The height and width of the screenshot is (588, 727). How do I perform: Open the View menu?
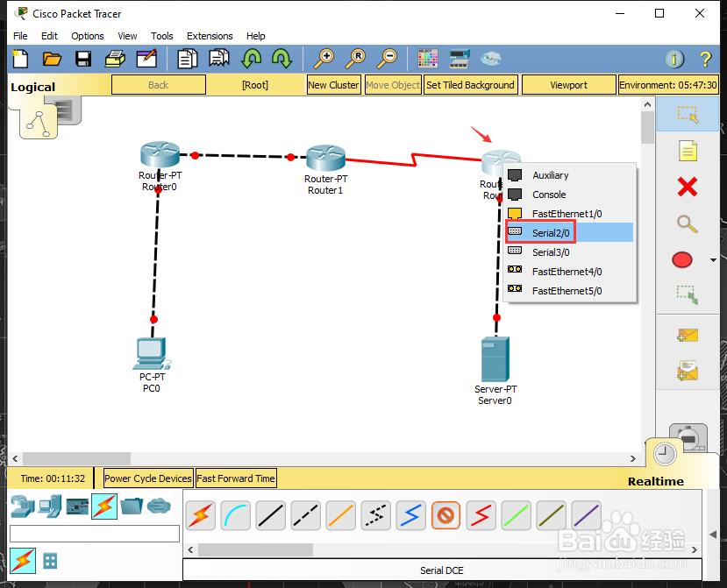[x=127, y=36]
